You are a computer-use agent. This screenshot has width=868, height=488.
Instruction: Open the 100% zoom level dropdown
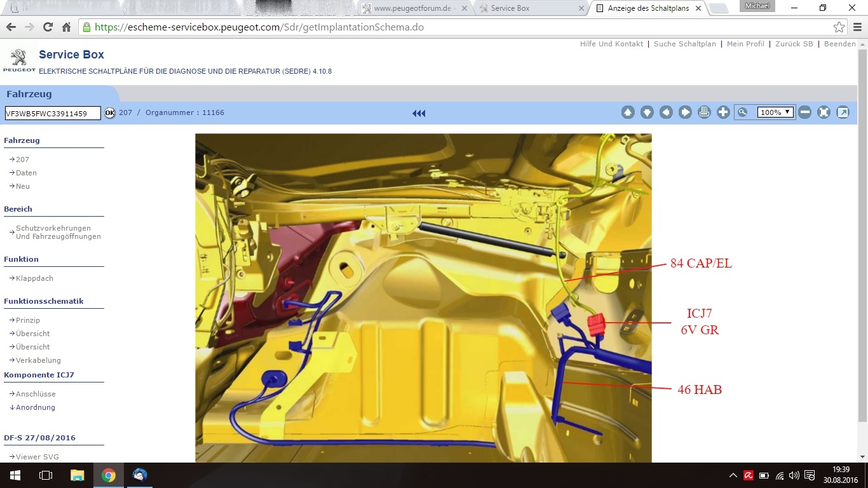[x=775, y=112]
